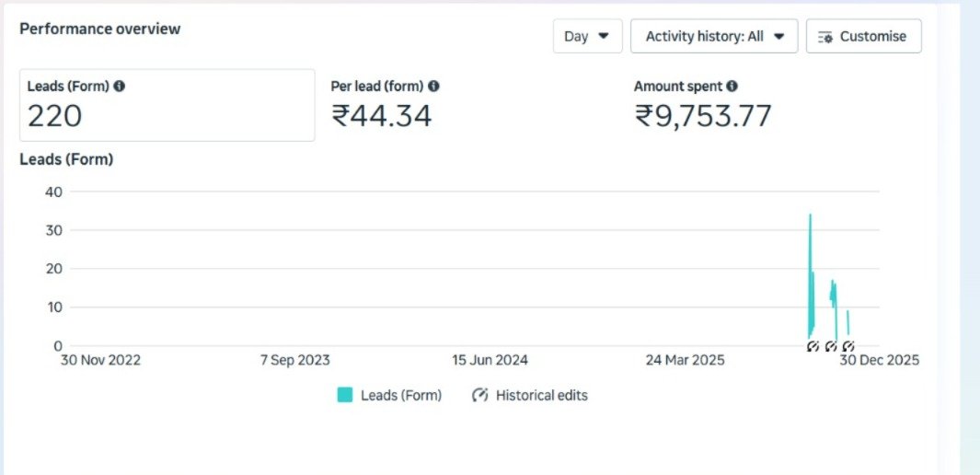The image size is (980, 475).
Task: Click the 30 Dec 2025 axis label
Action: [877, 360]
